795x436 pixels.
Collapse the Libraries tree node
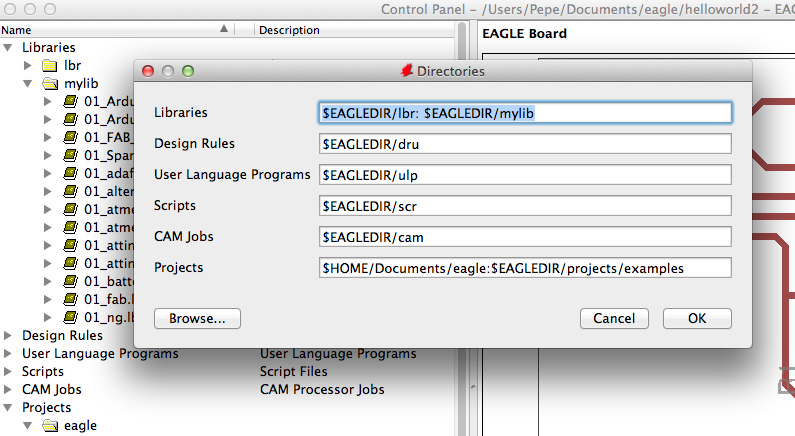[8, 48]
